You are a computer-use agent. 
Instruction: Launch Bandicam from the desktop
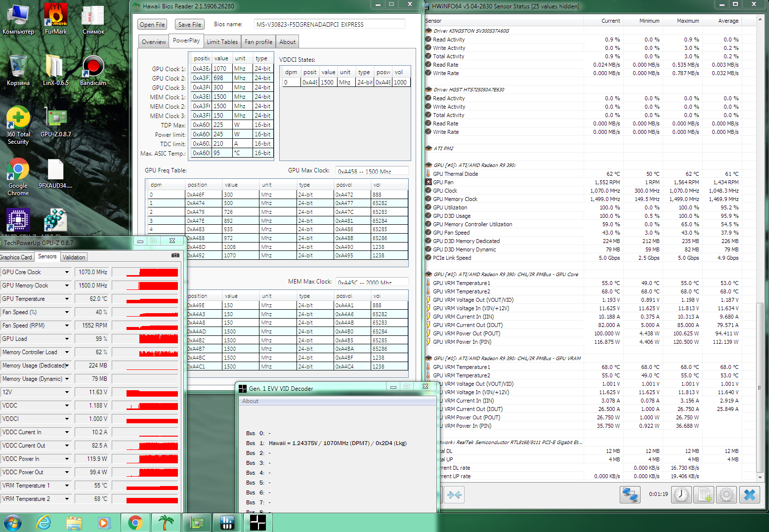tap(93, 70)
